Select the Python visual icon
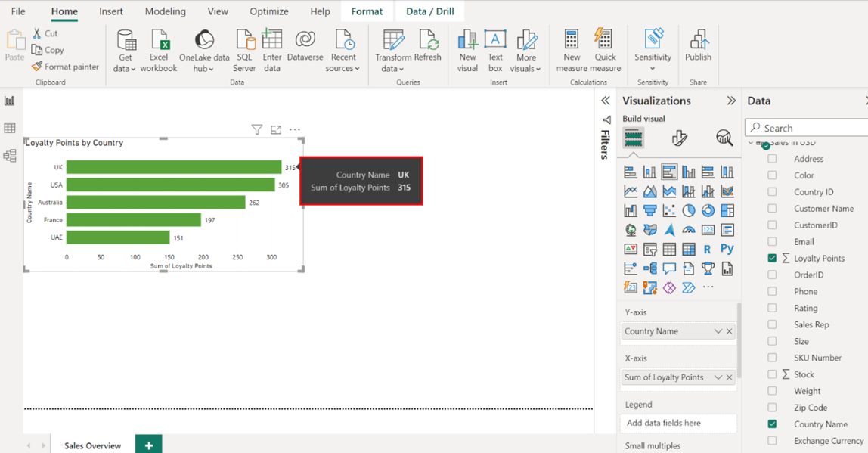This screenshot has width=868, height=453. pyautogui.click(x=727, y=249)
